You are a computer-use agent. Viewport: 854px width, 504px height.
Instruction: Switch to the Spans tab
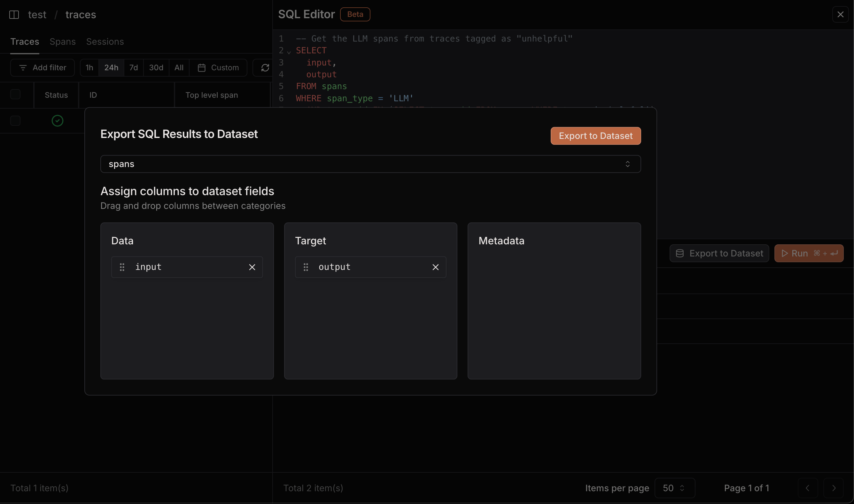click(x=63, y=42)
